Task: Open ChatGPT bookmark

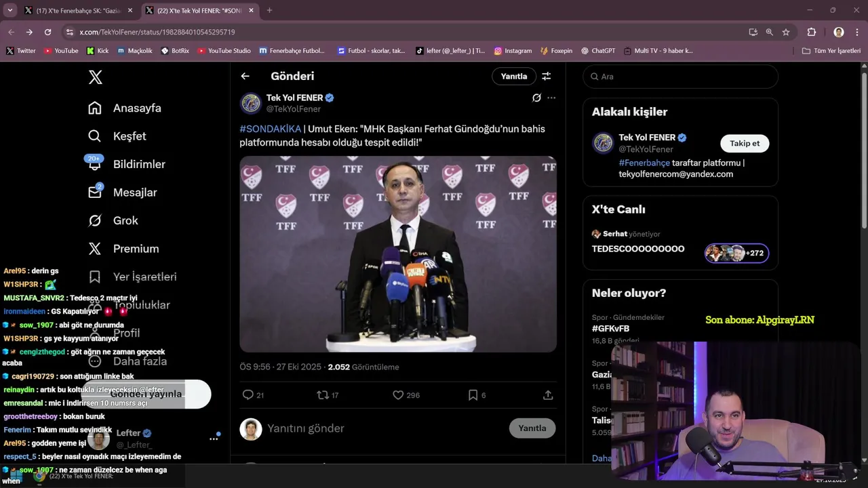Action: coord(597,51)
